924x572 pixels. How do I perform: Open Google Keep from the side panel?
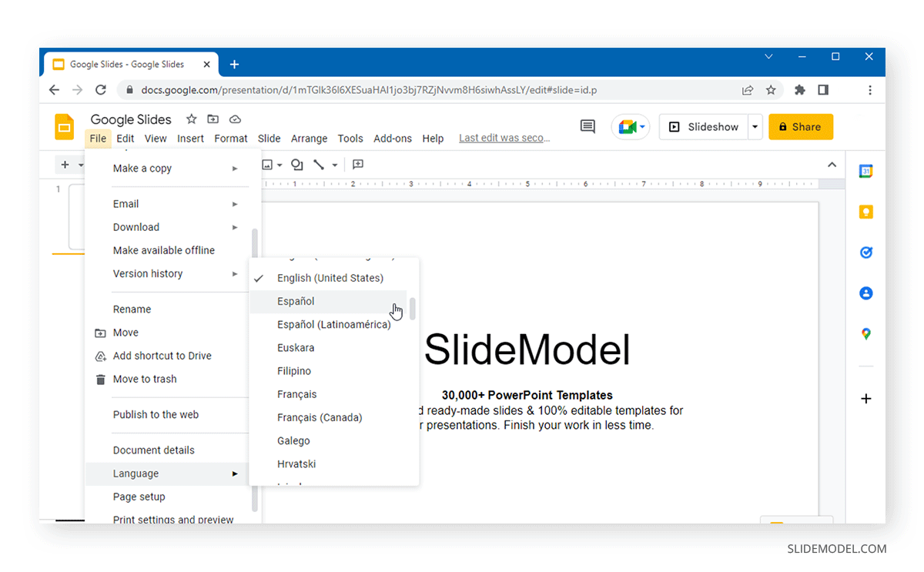click(865, 212)
